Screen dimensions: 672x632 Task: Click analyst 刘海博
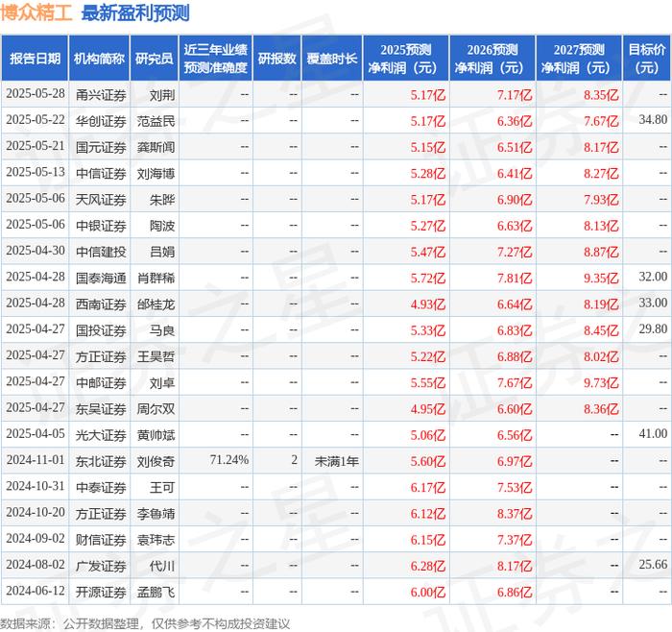click(156, 173)
